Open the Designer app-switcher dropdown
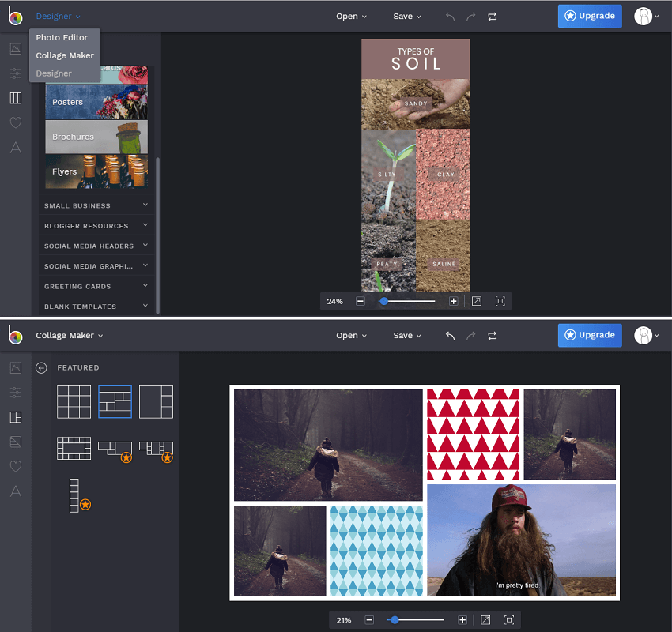 (58, 17)
